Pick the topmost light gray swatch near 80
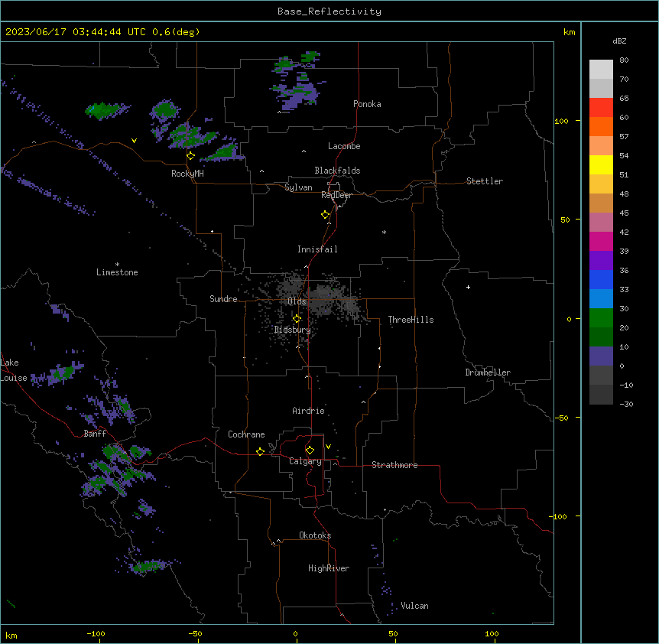 (x=601, y=70)
